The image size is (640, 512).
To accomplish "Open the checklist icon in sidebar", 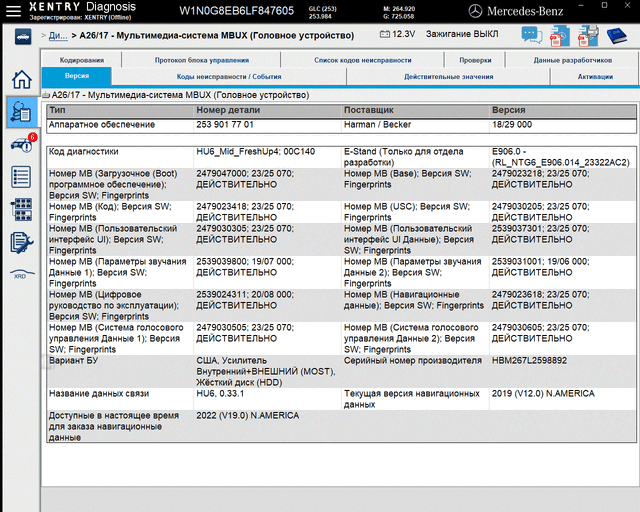I will click(x=20, y=177).
